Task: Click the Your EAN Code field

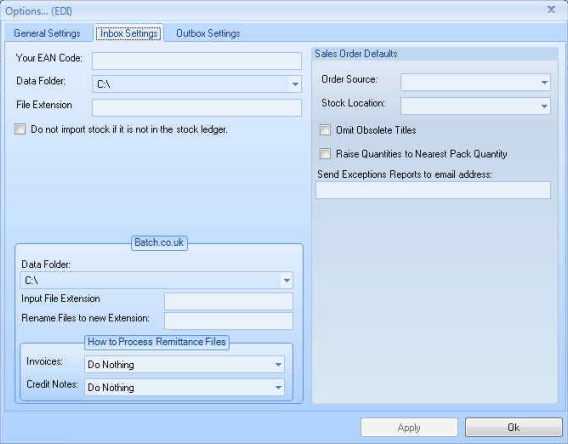Action: click(197, 60)
